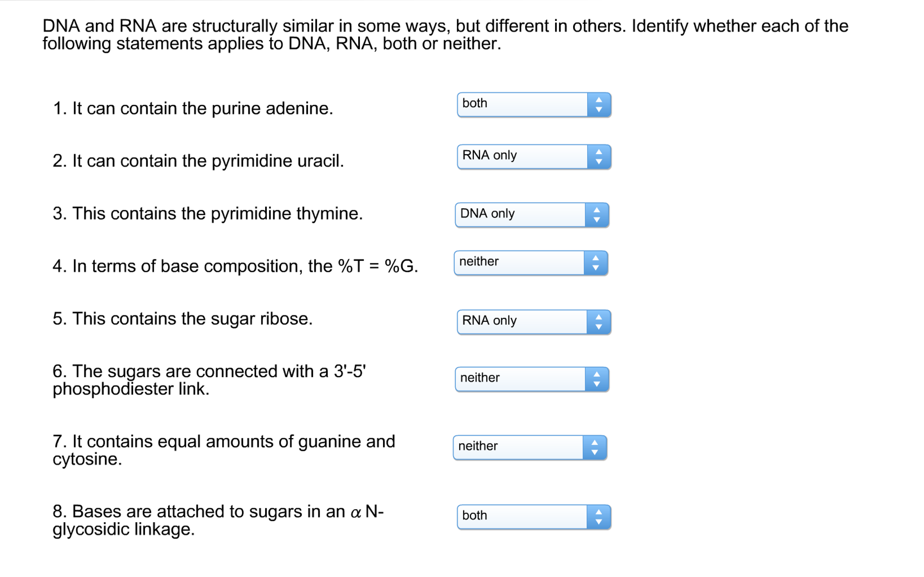Click the statement text about α N-glycosidic linkage

218,520
